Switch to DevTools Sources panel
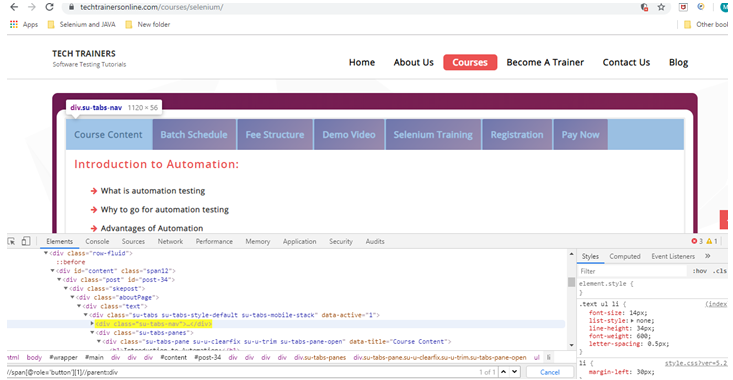733x380 pixels. (133, 241)
